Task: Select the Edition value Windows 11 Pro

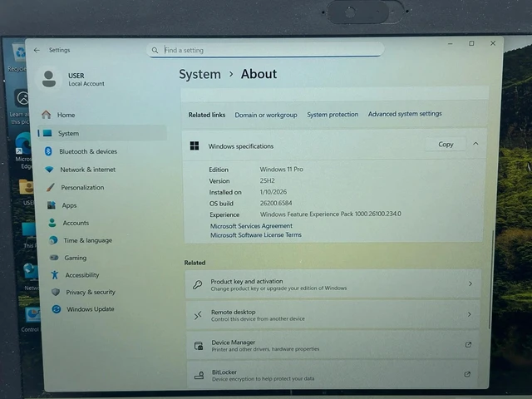Action: point(282,170)
